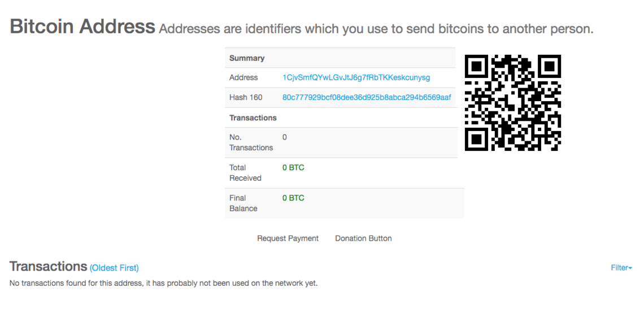The image size is (644, 309).
Task: Click the 'No transactions found' message text
Action: pos(163,284)
